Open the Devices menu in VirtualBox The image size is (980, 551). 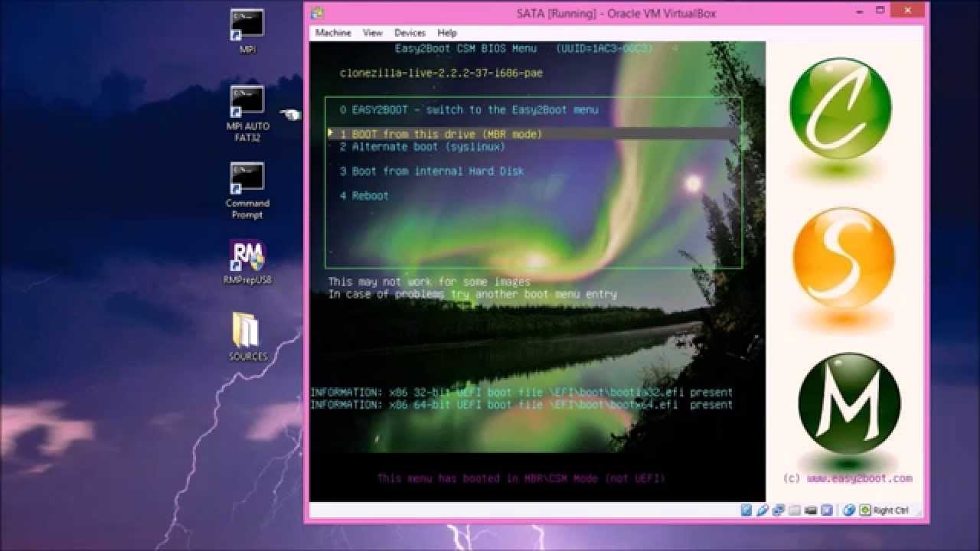pos(410,33)
